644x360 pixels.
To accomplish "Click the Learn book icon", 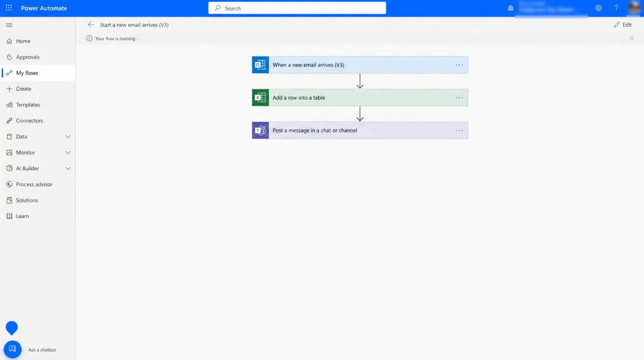I will tap(10, 216).
